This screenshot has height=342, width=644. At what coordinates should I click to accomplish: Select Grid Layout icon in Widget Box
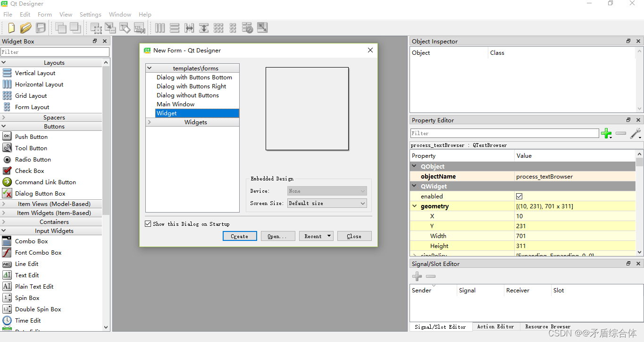click(7, 95)
